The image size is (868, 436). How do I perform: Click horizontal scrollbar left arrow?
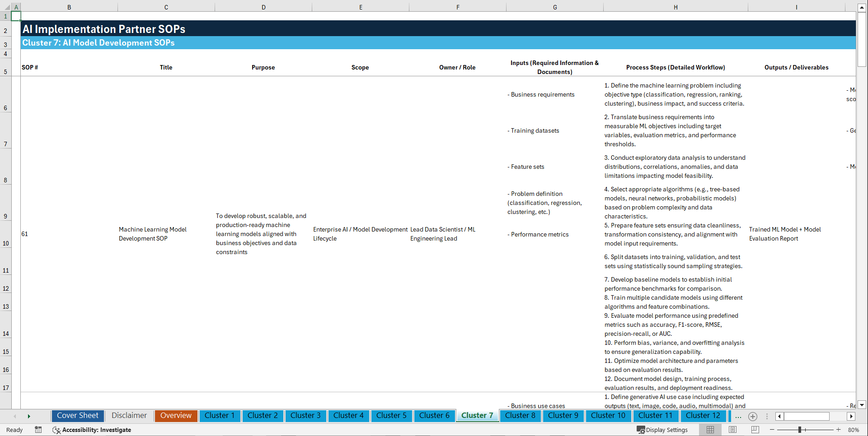(779, 416)
